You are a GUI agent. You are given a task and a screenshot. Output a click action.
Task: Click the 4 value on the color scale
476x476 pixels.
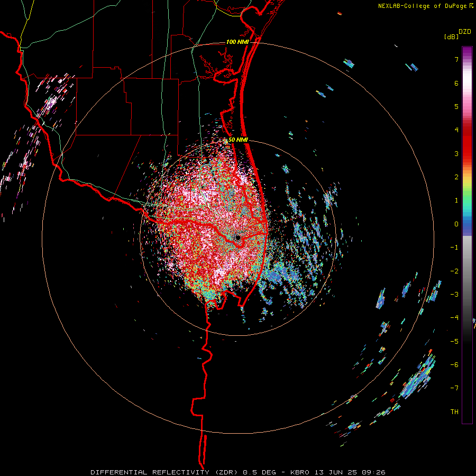click(456, 130)
